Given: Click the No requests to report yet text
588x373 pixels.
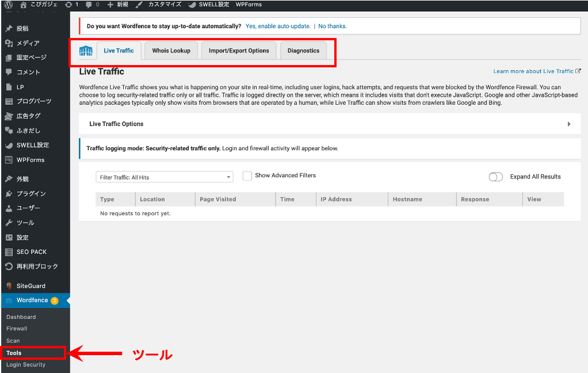Looking at the screenshot, I should (135, 214).
